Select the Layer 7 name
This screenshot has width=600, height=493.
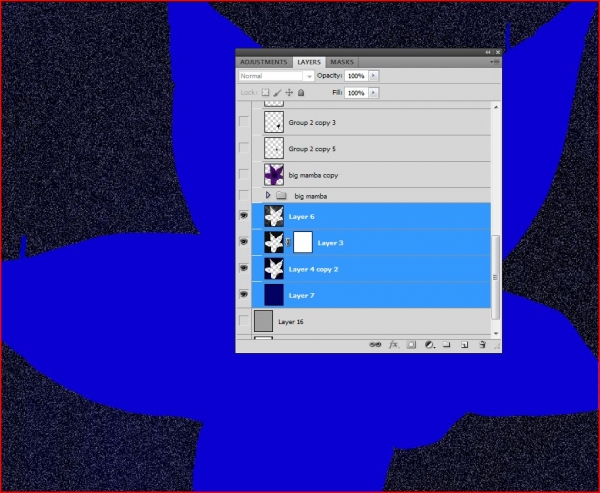(x=302, y=295)
